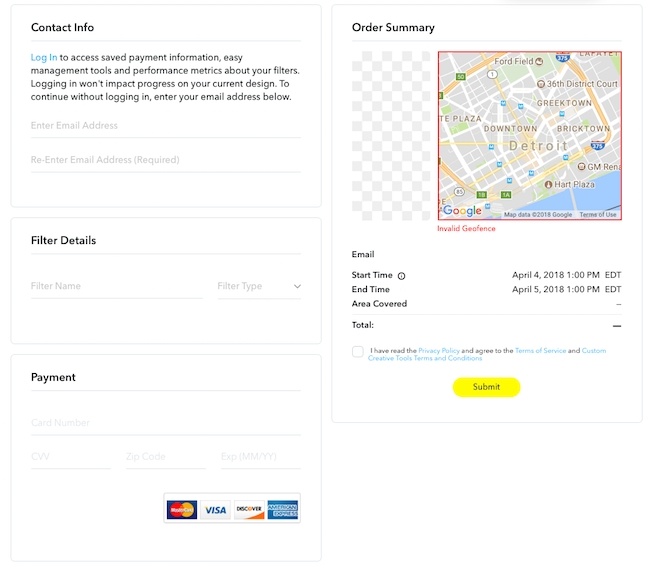
Task: Click the Google logo on the map
Action: tap(462, 211)
